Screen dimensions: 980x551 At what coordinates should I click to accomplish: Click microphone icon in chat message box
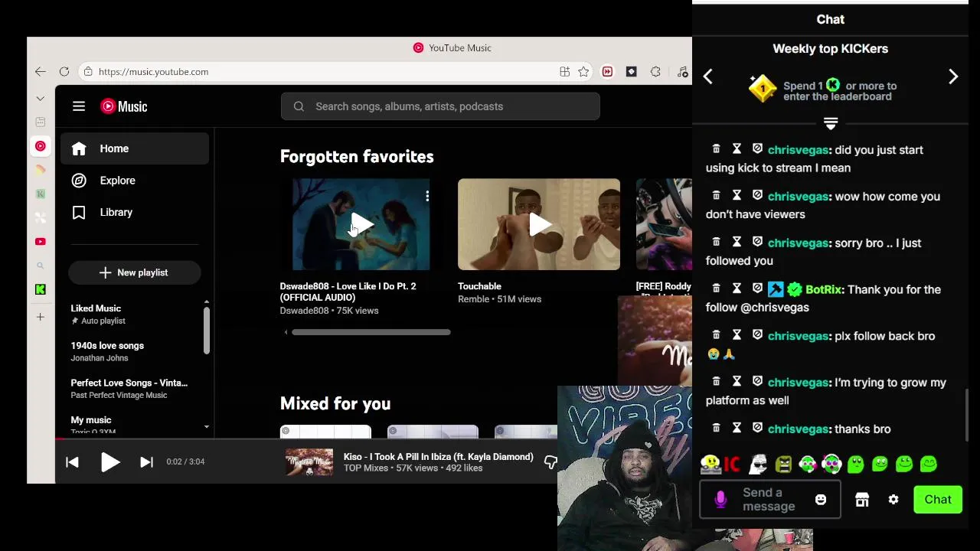(720, 500)
